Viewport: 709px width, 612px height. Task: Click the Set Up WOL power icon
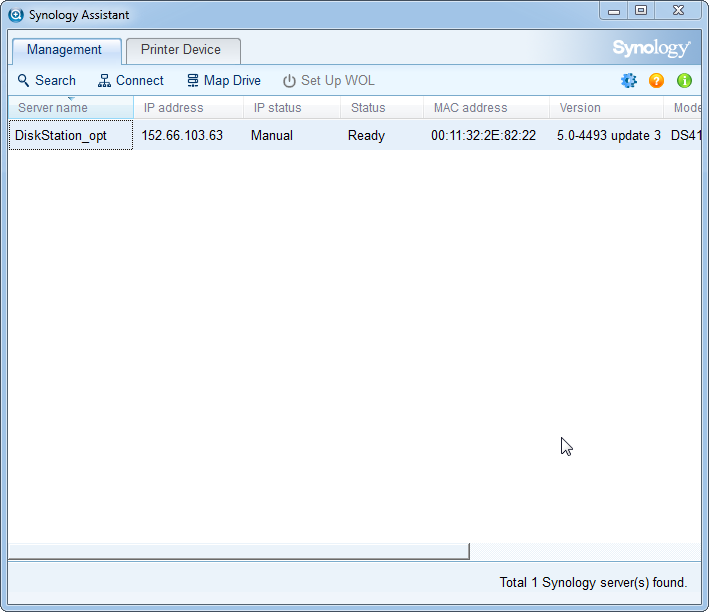pyautogui.click(x=289, y=81)
